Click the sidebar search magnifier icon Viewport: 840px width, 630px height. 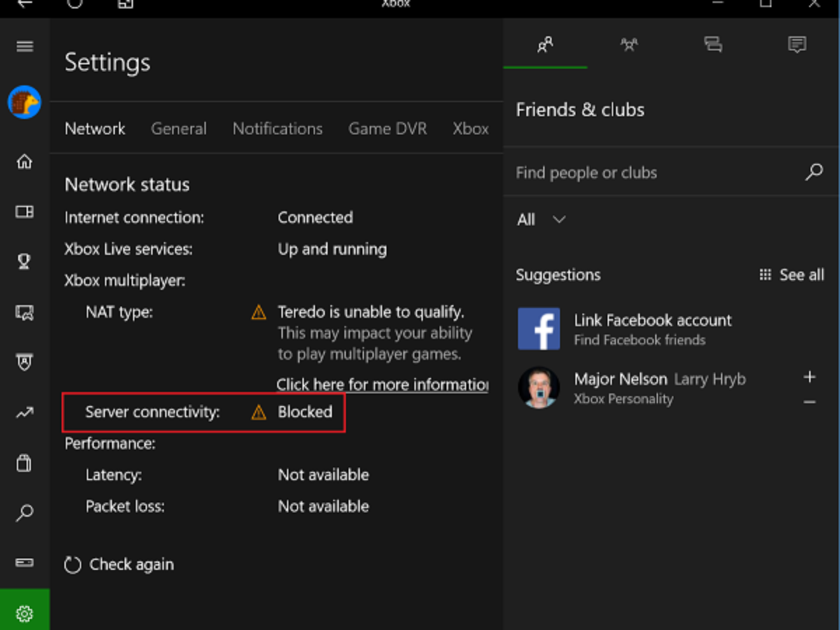(24, 513)
